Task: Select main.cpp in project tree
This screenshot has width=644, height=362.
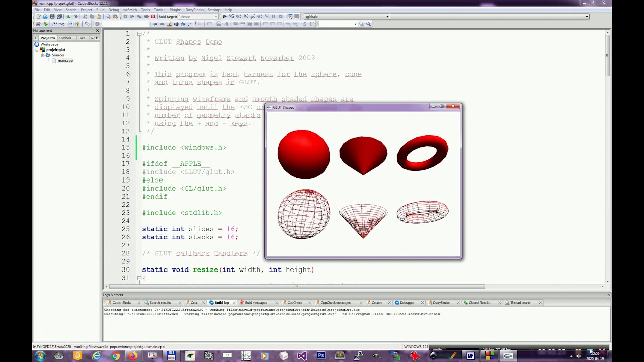Action: point(65,60)
